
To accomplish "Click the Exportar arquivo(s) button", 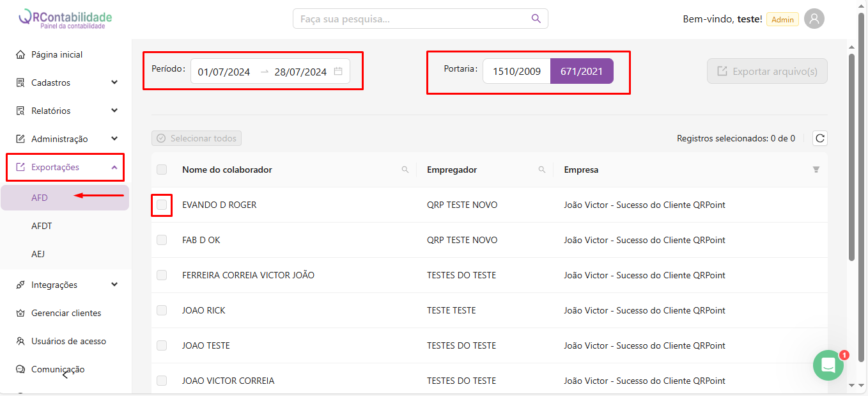I will coord(767,71).
